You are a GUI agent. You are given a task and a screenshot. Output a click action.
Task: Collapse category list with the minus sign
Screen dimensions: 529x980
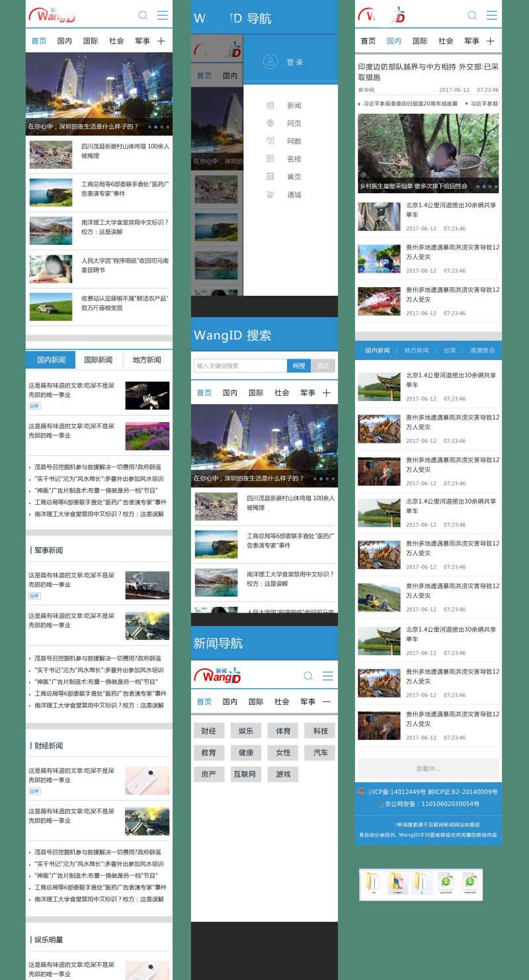pyautogui.click(x=326, y=701)
